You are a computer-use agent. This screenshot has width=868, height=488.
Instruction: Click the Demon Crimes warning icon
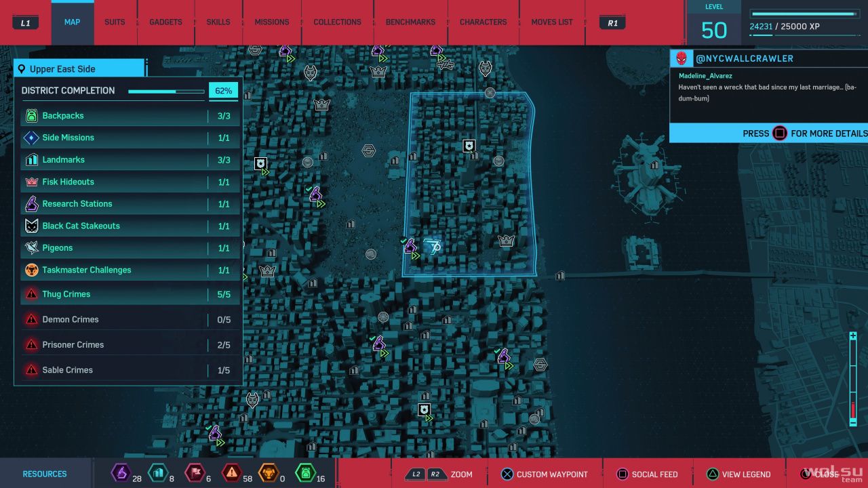(31, 319)
